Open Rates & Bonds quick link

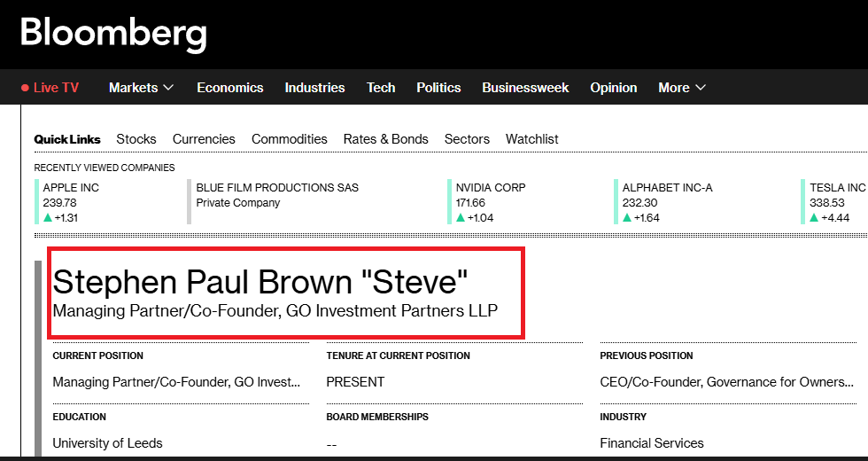385,139
